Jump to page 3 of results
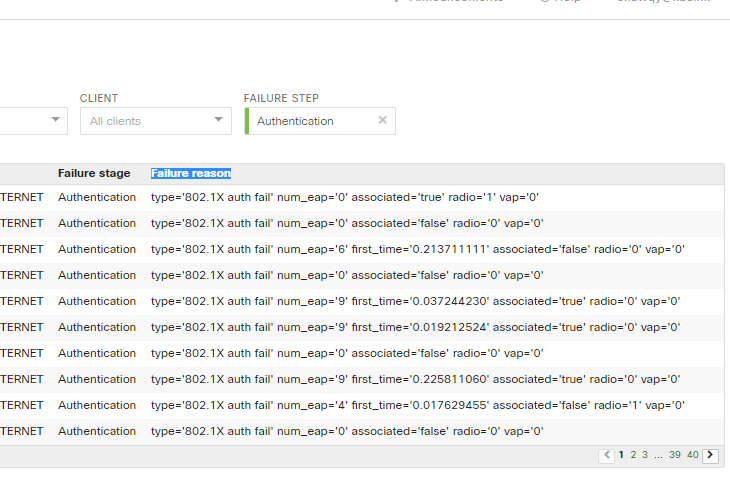Image resolution: width=730 pixels, height=479 pixels. pyautogui.click(x=645, y=455)
